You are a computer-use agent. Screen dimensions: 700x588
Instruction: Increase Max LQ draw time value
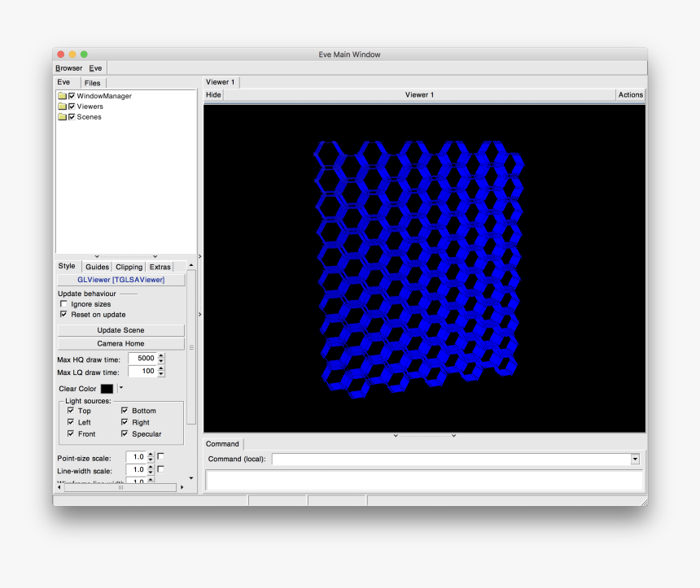(161, 368)
